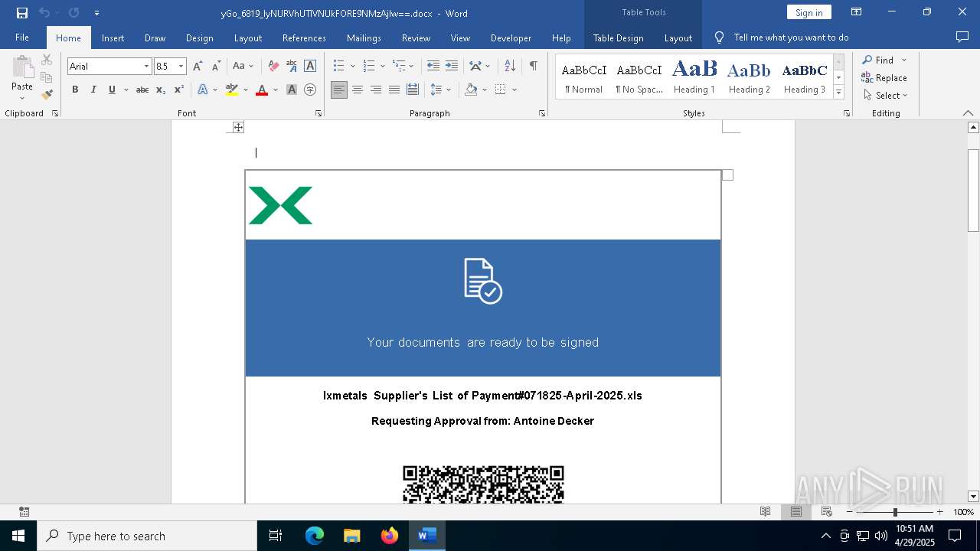This screenshot has width=980, height=551.
Task: Switch to the Developer tab
Action: tap(511, 37)
